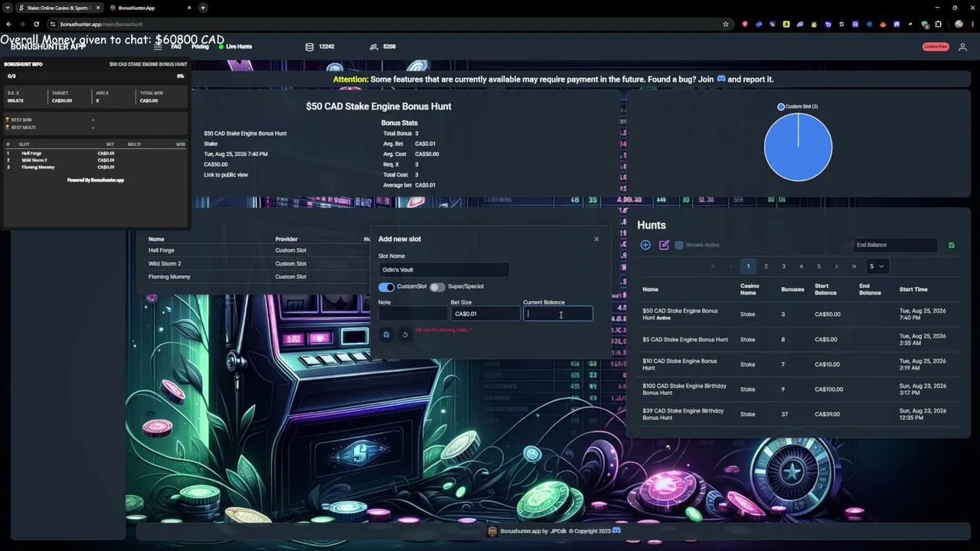Go to hunts page 4
Image resolution: width=980 pixels, height=551 pixels.
[x=801, y=266]
